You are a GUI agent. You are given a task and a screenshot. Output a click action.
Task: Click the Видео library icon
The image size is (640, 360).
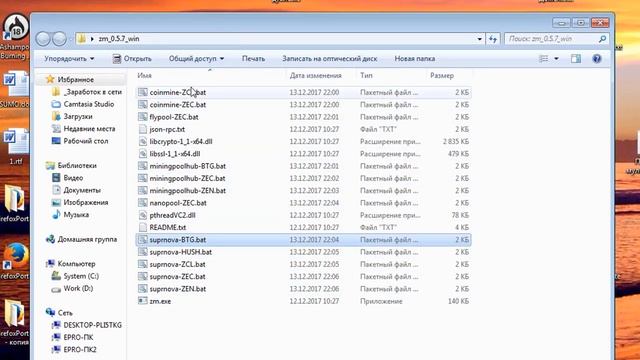click(56, 178)
